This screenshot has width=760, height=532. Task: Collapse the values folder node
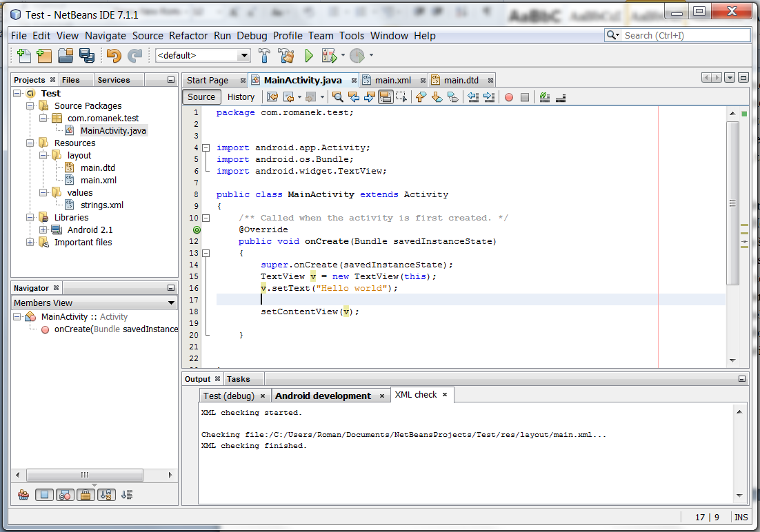coord(43,192)
